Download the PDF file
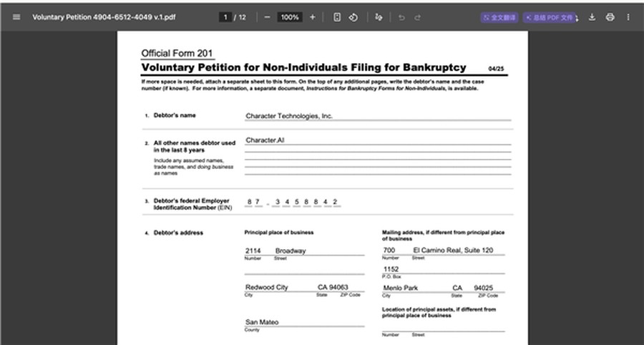 pos(592,17)
